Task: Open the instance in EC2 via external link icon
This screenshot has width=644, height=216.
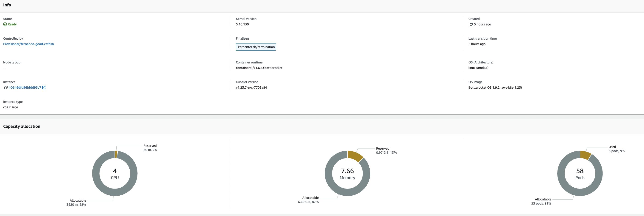Action: [x=44, y=87]
